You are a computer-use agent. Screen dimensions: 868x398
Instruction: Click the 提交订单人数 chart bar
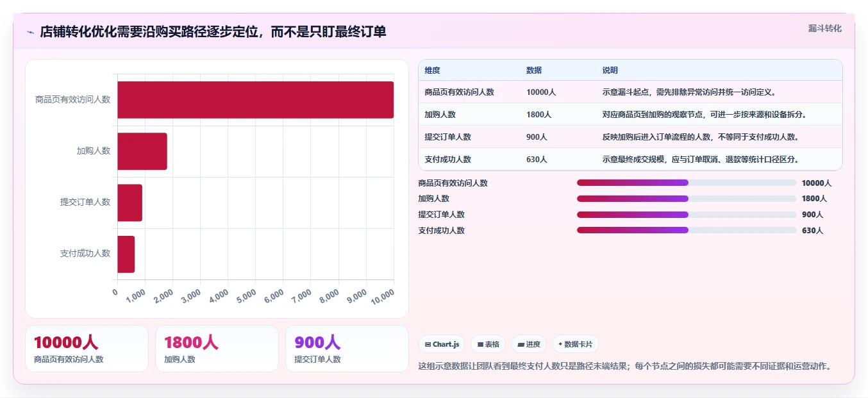pos(129,203)
